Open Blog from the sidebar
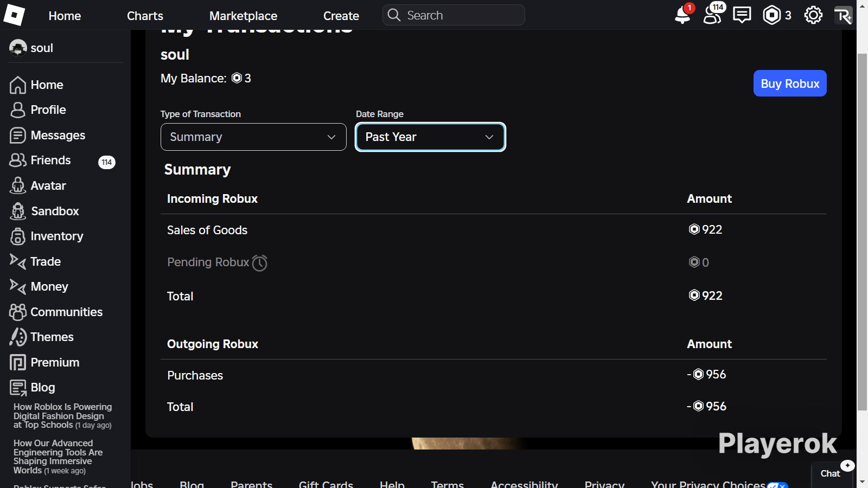This screenshot has height=488, width=868. pos(33,387)
